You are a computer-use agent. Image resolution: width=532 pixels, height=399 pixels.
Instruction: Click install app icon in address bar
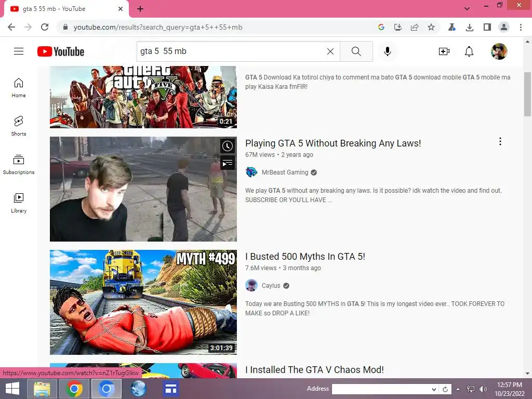[x=397, y=27]
